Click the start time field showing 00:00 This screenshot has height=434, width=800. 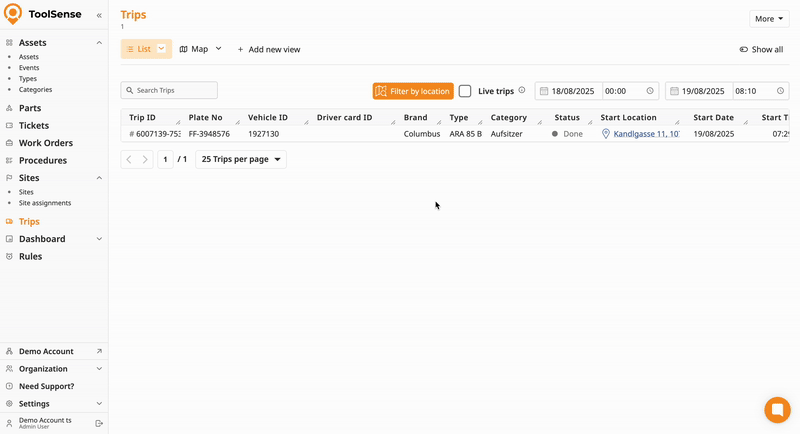coord(630,91)
